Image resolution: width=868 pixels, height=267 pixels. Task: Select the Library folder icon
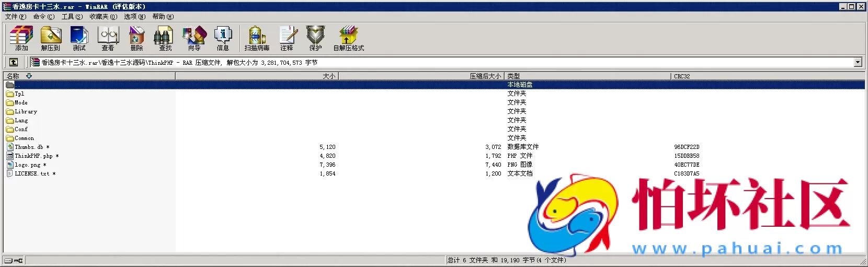point(10,112)
